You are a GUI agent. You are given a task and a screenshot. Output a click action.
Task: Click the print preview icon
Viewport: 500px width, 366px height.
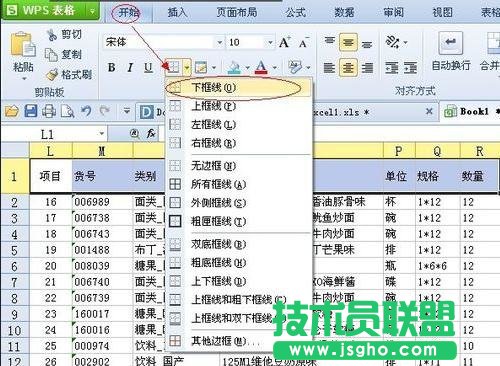68,111
